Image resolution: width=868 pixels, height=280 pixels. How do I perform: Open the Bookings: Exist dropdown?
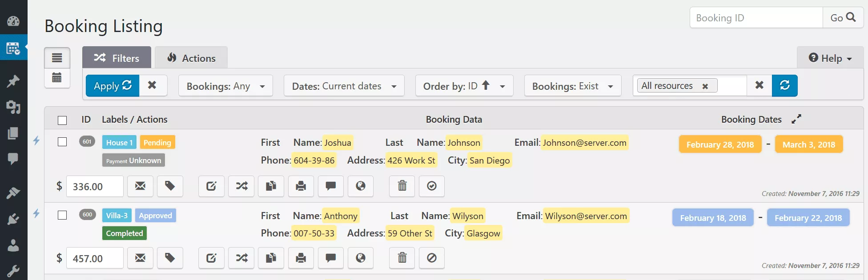[573, 86]
